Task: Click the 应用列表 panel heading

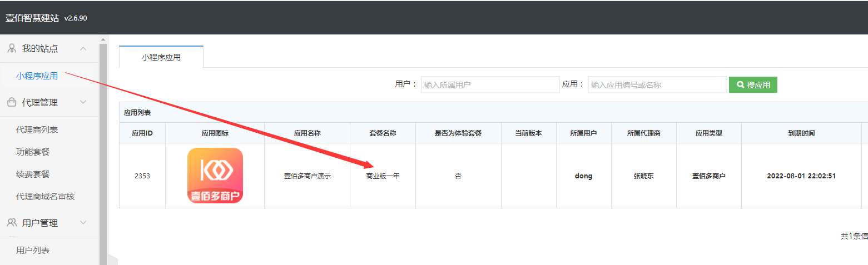Action: pos(137,113)
